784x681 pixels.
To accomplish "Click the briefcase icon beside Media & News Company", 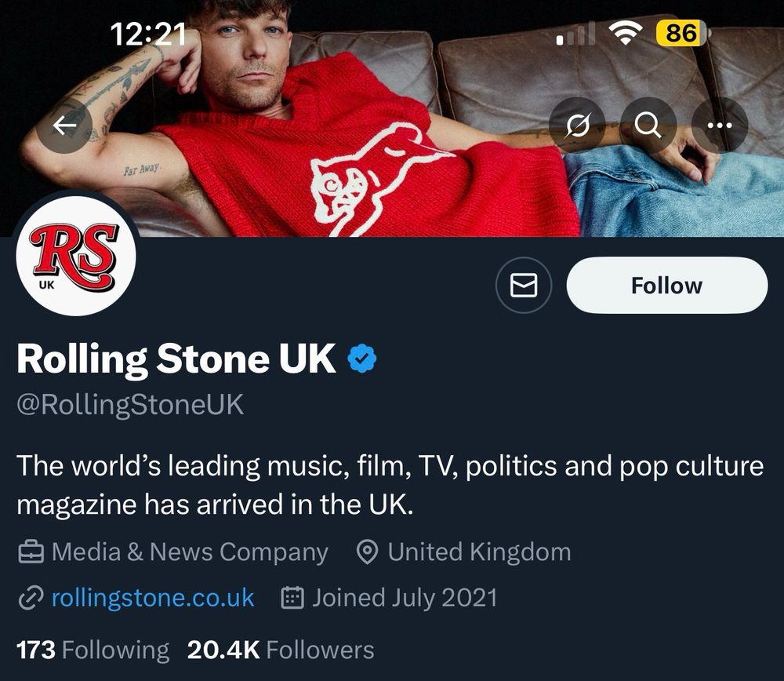I will [x=31, y=552].
